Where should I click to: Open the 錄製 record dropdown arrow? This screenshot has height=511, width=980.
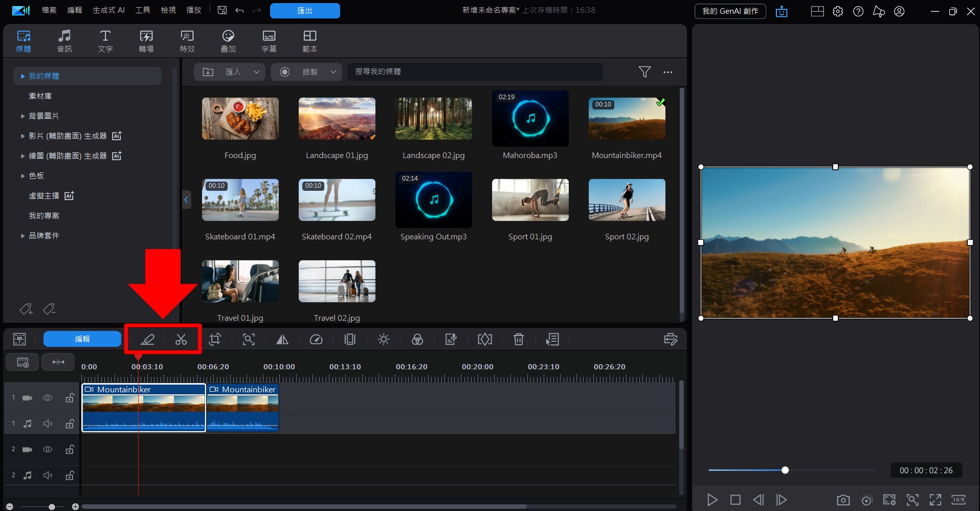(x=333, y=72)
